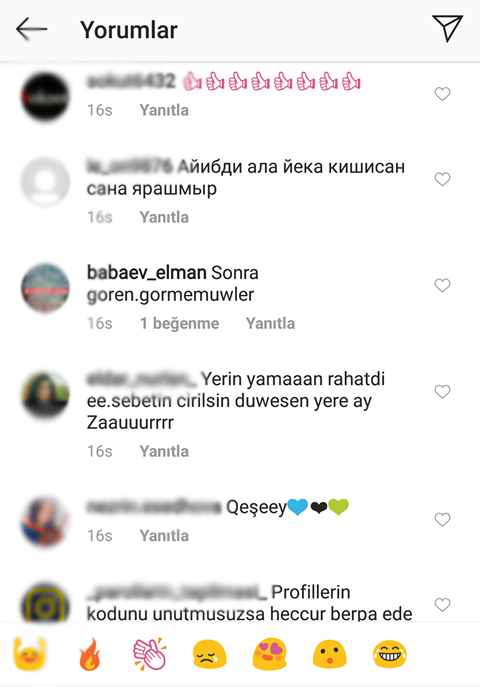Reply to babaev_elman via Yanıtla
The image size is (480, 687).
click(270, 323)
